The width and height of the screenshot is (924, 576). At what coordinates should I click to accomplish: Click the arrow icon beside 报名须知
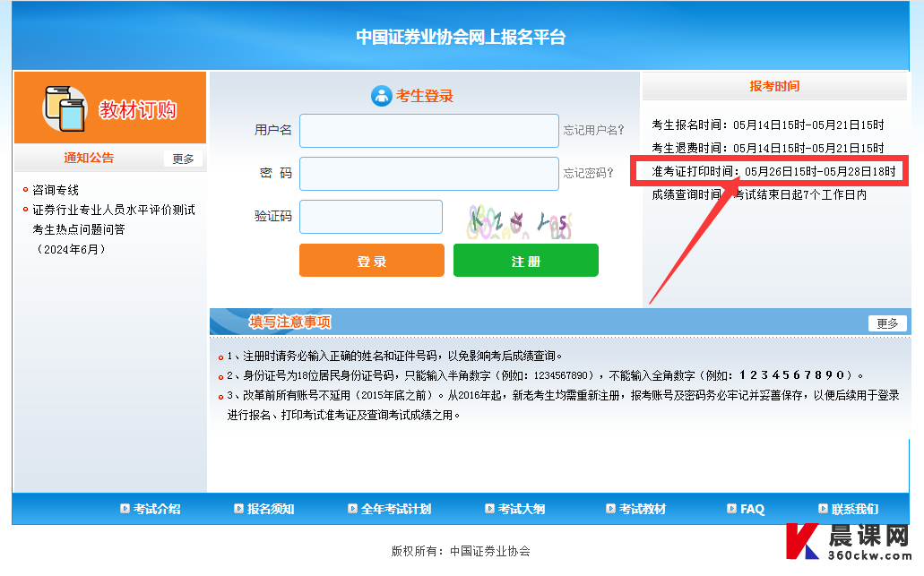(x=238, y=508)
